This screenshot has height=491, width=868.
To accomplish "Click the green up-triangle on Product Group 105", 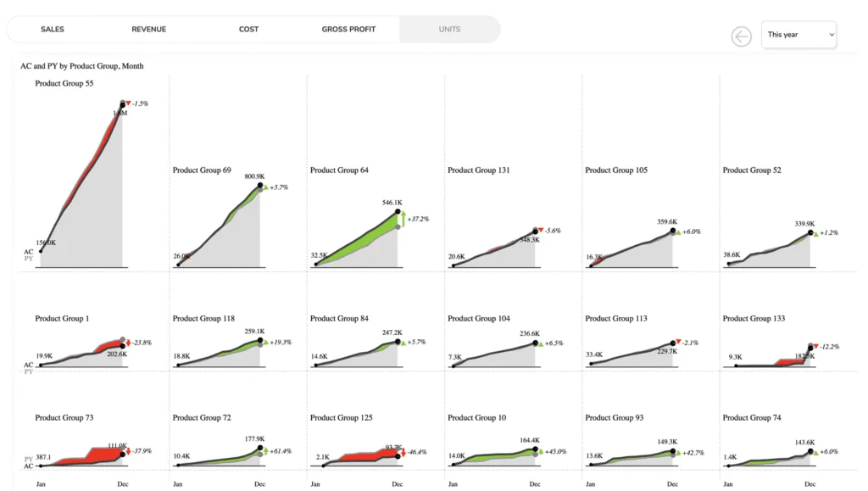I will coord(678,231).
